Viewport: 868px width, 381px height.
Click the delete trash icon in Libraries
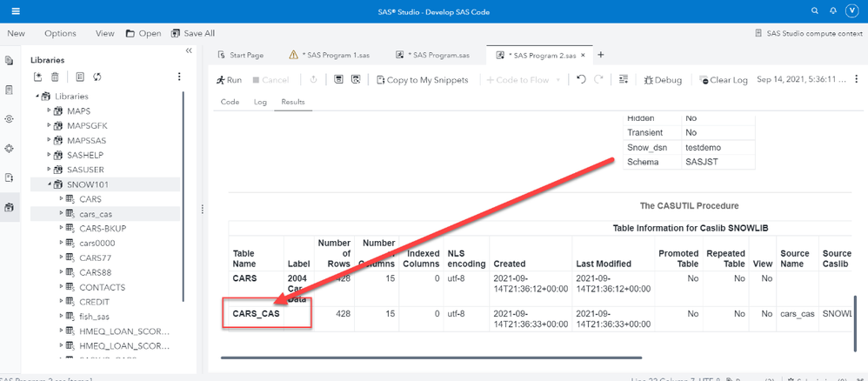coord(55,77)
